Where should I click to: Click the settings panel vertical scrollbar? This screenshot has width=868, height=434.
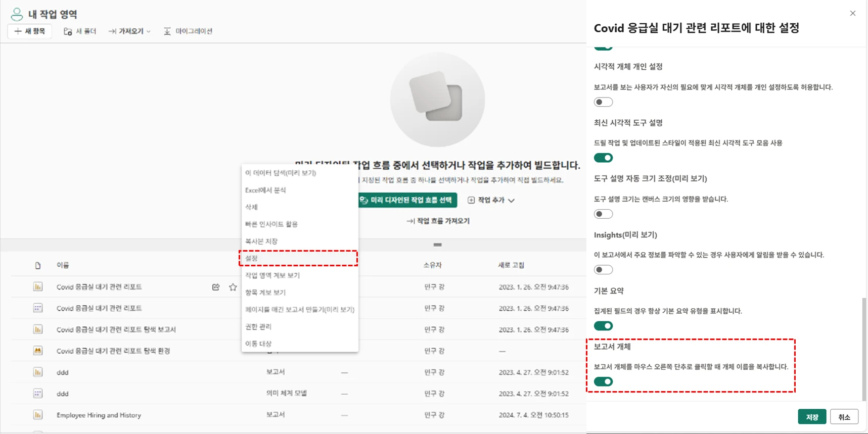(x=864, y=349)
